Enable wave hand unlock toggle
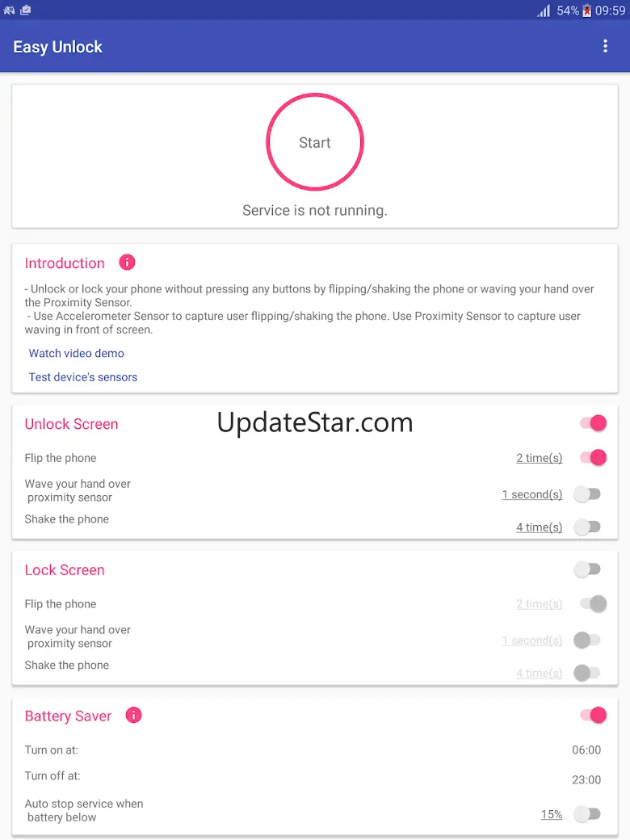Image resolution: width=630 pixels, height=840 pixels. click(x=587, y=494)
